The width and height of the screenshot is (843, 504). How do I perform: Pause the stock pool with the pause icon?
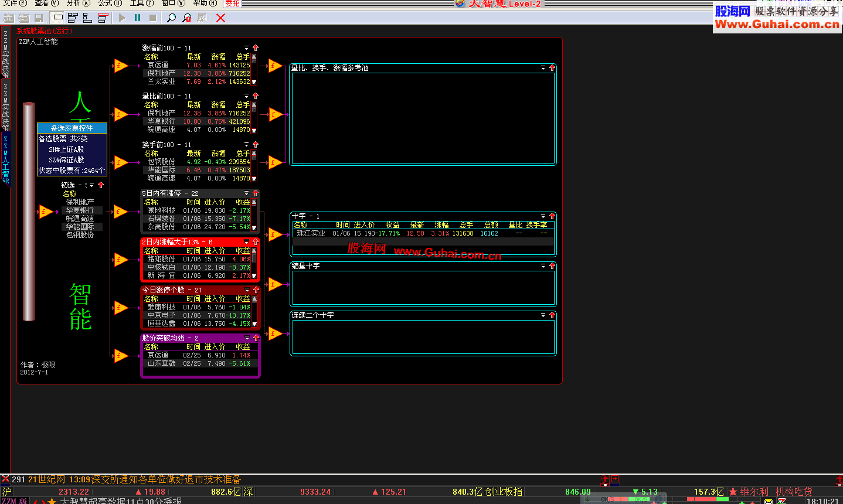click(x=137, y=18)
